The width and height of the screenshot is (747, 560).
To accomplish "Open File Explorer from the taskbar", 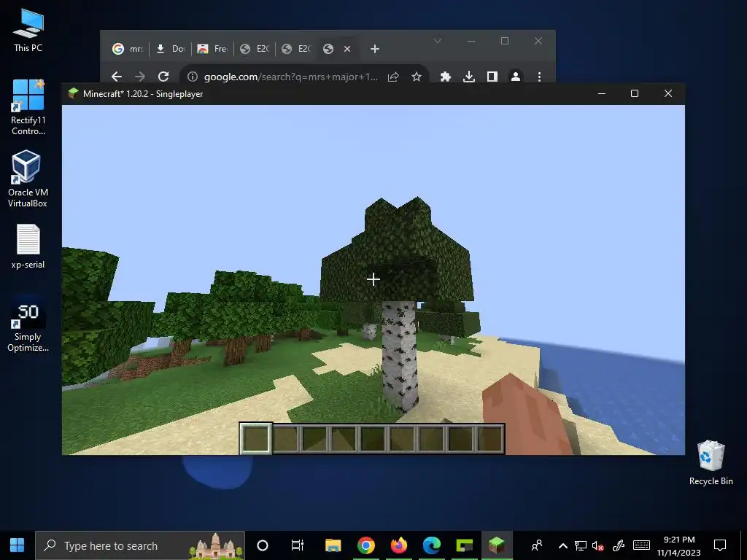I will pyautogui.click(x=333, y=545).
